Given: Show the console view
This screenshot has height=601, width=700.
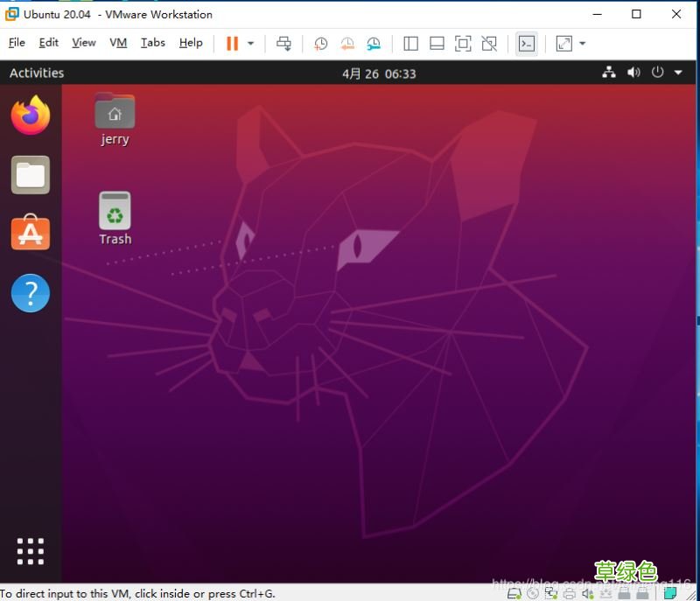Looking at the screenshot, I should [527, 43].
